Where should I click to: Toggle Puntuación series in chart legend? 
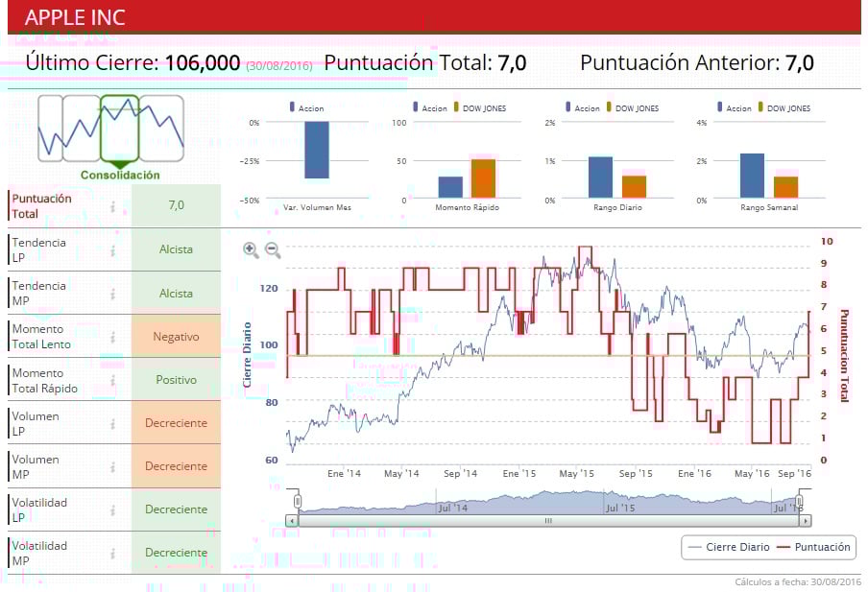[x=813, y=547]
